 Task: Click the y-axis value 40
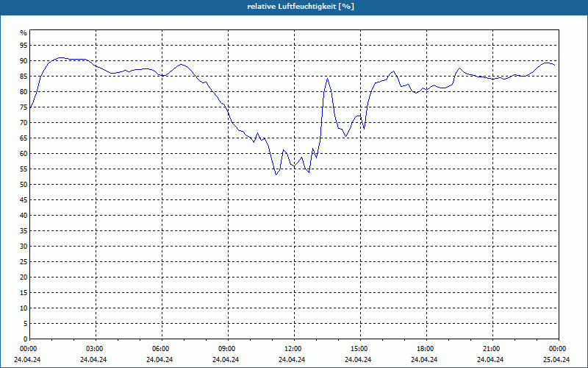click(24, 215)
